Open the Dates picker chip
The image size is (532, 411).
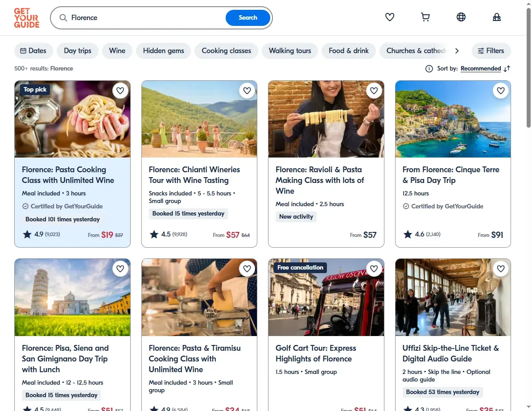(x=33, y=51)
